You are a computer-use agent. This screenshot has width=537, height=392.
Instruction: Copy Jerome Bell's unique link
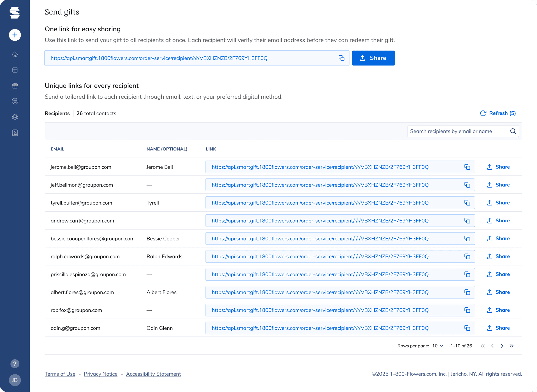(x=467, y=167)
